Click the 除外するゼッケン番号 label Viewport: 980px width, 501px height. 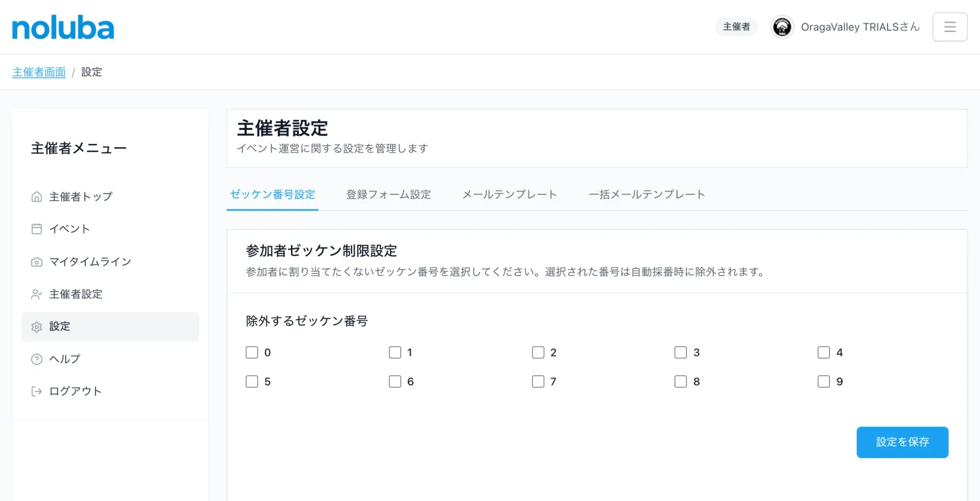(307, 321)
